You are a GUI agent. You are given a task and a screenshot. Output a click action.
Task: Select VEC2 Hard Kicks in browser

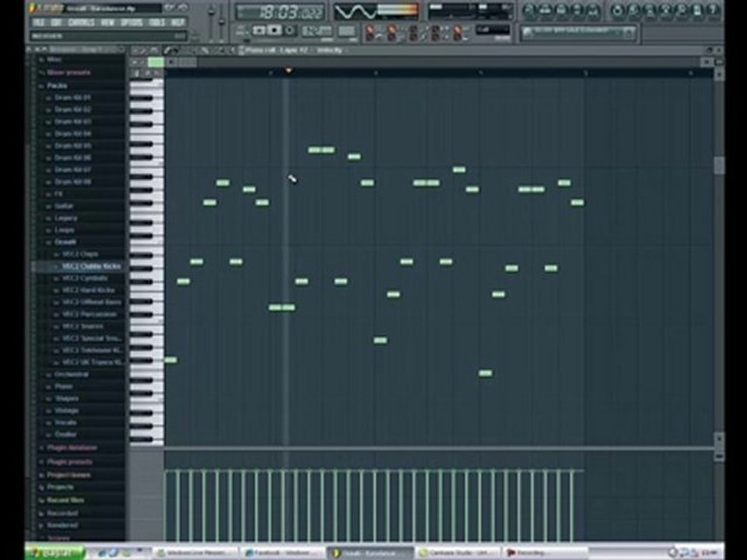[88, 290]
